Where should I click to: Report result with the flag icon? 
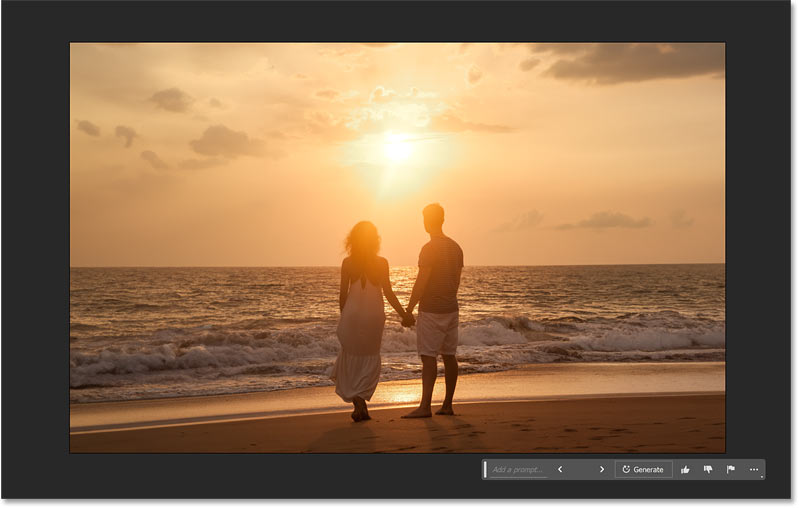[731, 470]
